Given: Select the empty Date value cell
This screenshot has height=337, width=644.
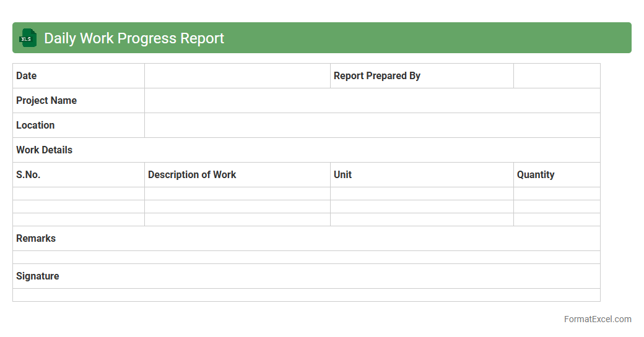Looking at the screenshot, I should tap(237, 76).
